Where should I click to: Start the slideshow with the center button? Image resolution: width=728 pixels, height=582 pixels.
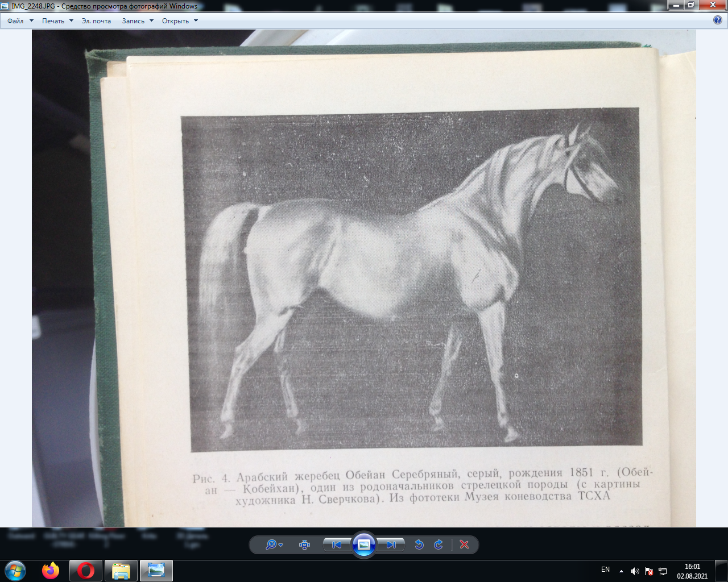[364, 544]
